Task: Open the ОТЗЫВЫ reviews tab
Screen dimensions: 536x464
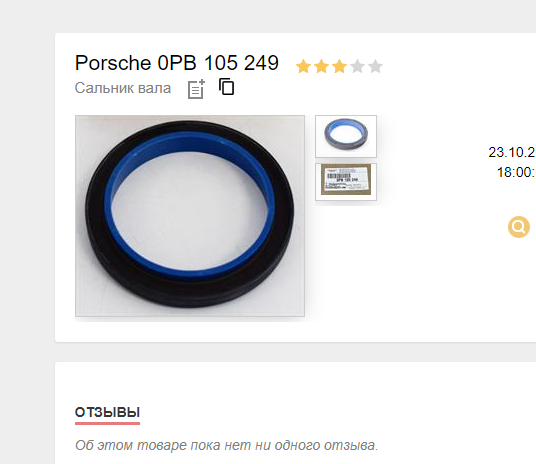Action: [x=107, y=413]
